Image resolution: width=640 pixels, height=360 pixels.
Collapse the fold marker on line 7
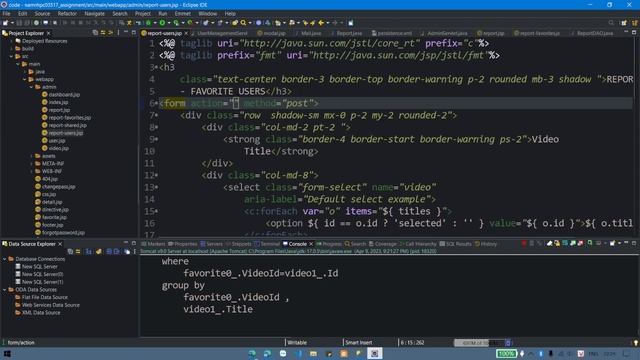point(156,116)
